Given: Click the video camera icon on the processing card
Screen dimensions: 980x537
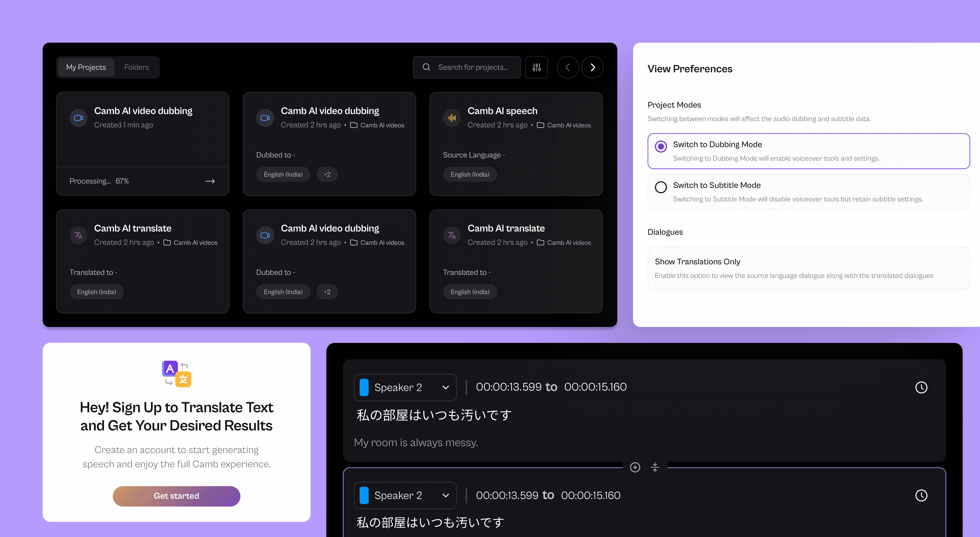Looking at the screenshot, I should click(x=78, y=118).
